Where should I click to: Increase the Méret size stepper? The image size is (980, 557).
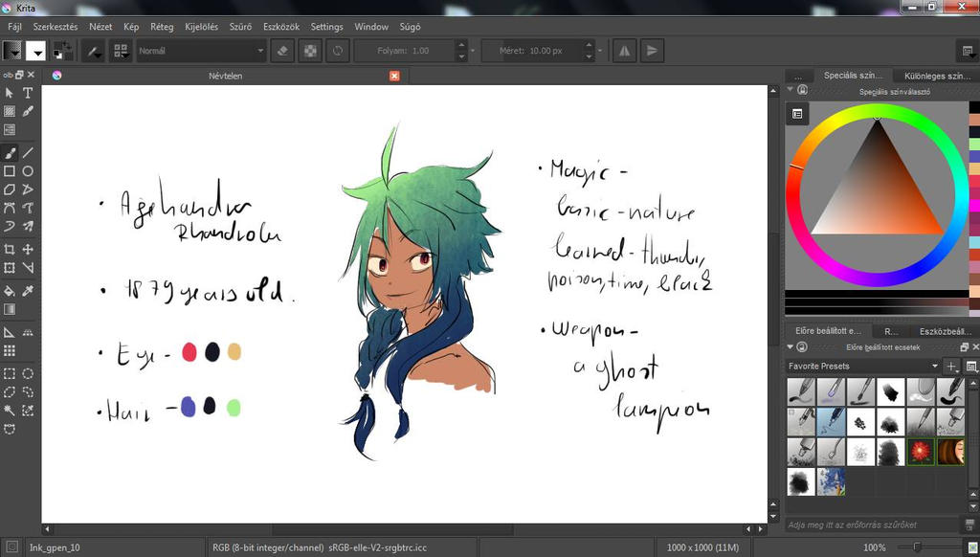pos(589,45)
